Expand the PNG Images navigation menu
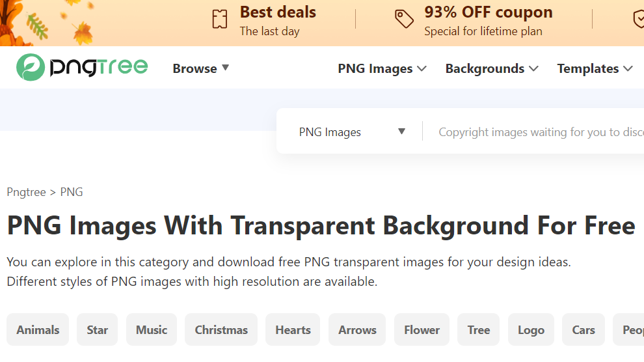Image resolution: width=644 pixels, height=362 pixels. point(382,68)
